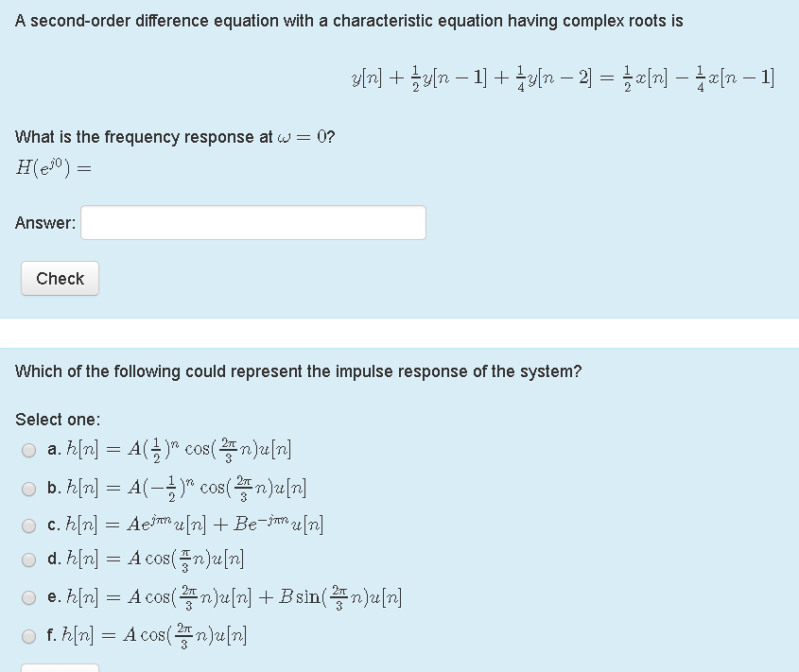Image resolution: width=799 pixels, height=672 pixels.
Task: Select radio option a for the impulse response
Action: 29,450
